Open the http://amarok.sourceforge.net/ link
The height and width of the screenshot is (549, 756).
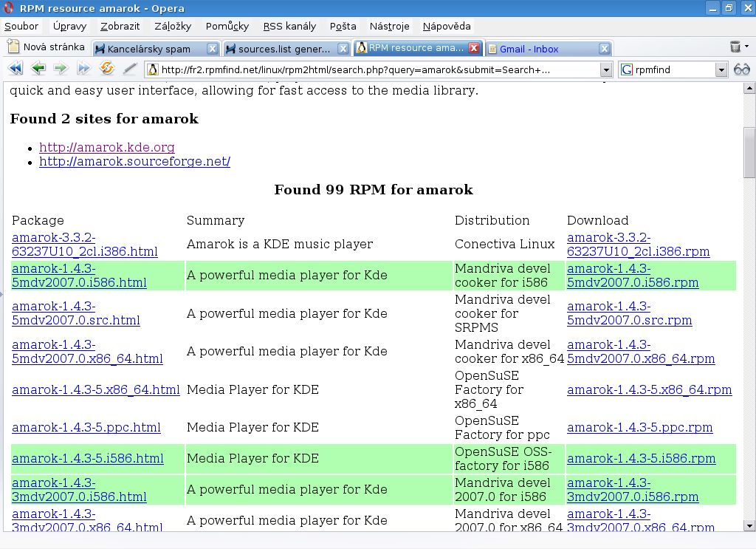click(x=134, y=161)
